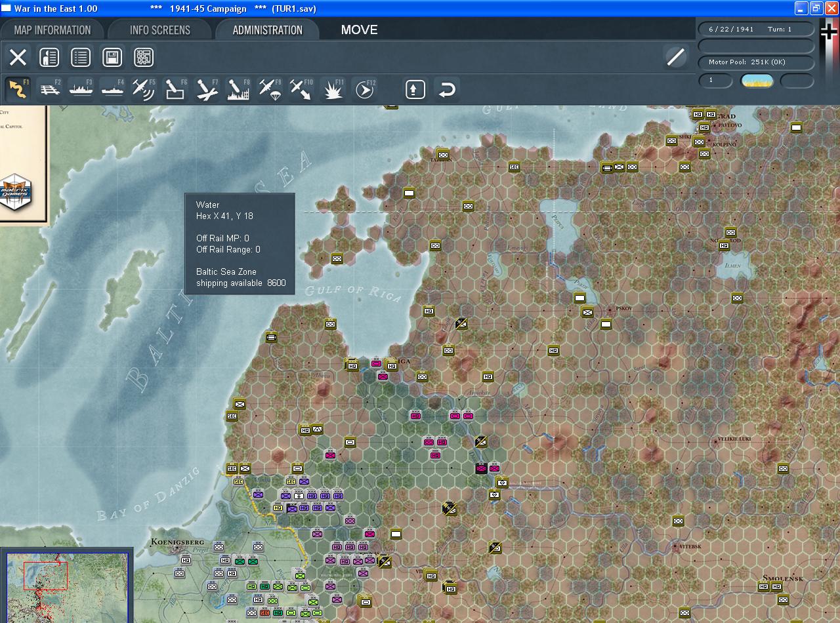Pick the Bomb Unit mode F6

point(175,89)
